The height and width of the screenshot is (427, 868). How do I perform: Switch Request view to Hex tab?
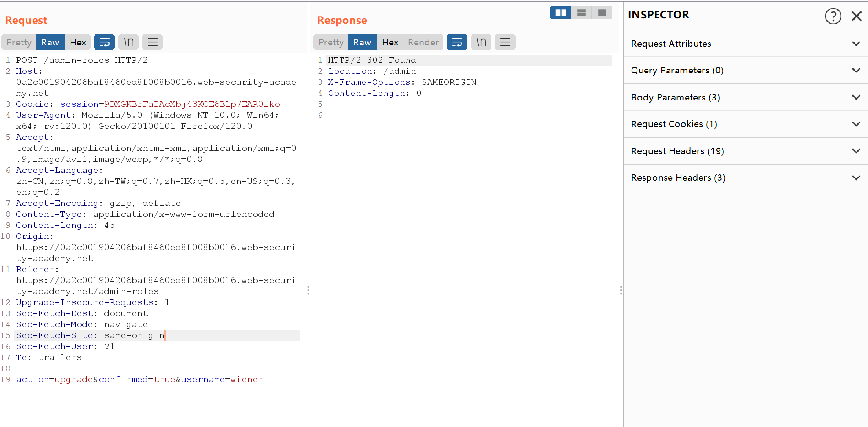[78, 42]
